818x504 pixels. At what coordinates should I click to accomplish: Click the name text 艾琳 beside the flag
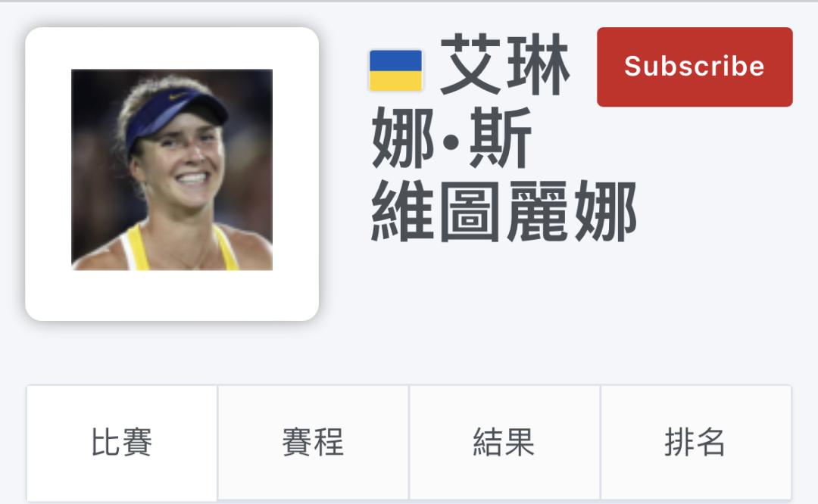coord(505,64)
